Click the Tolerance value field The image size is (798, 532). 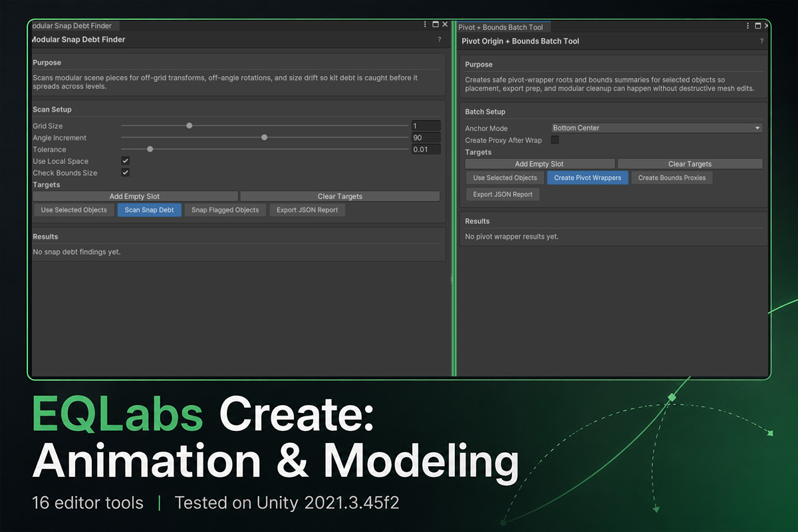(426, 149)
